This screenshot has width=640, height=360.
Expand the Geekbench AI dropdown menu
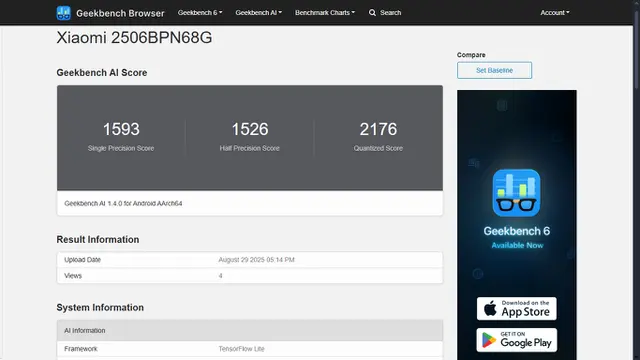coord(258,13)
